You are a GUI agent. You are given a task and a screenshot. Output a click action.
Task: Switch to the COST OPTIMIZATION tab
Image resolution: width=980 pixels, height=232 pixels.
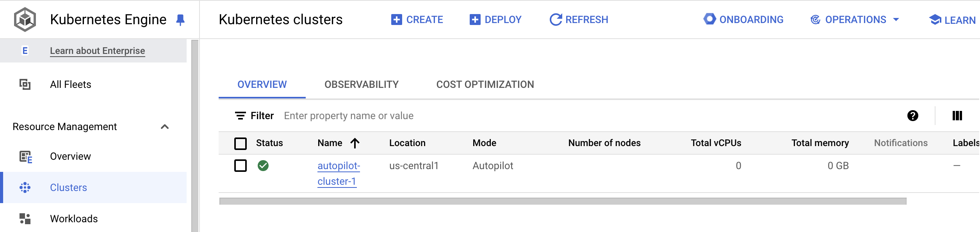click(x=485, y=84)
